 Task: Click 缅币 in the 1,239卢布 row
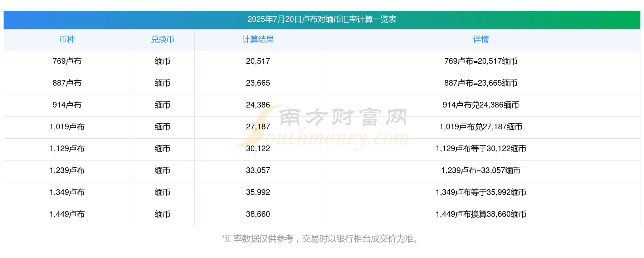point(162,171)
